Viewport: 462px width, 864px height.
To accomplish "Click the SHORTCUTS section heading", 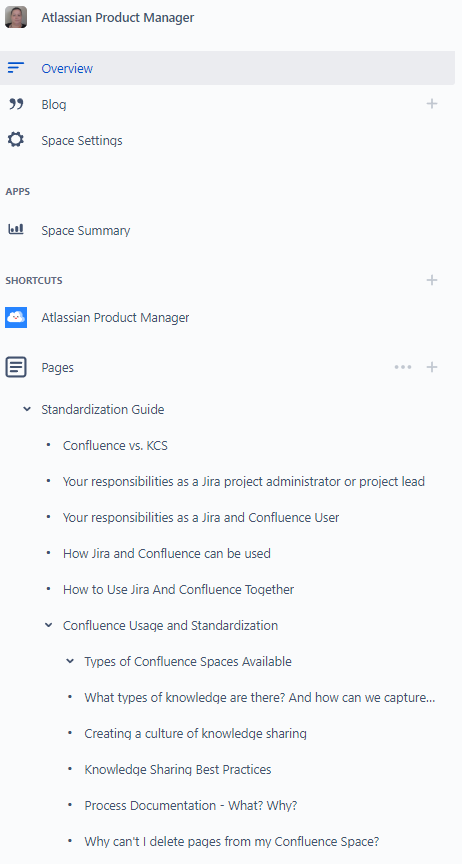I will (34, 280).
